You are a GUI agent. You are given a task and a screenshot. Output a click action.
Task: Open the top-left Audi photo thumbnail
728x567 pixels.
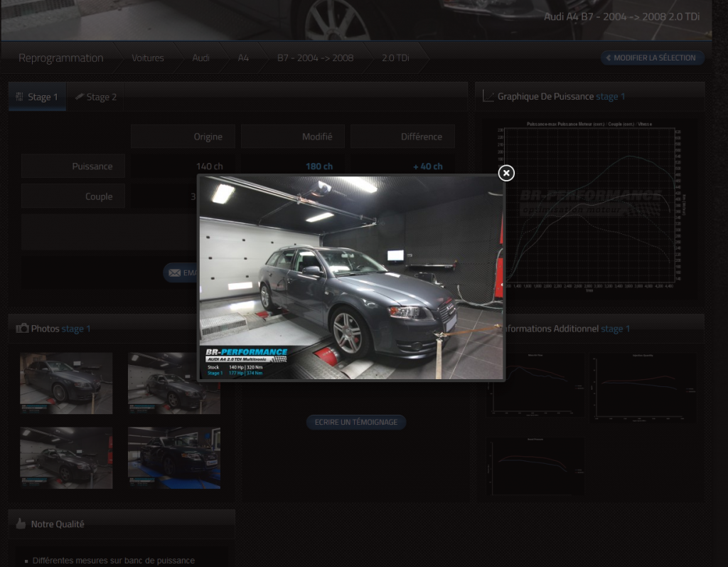pyautogui.click(x=66, y=383)
